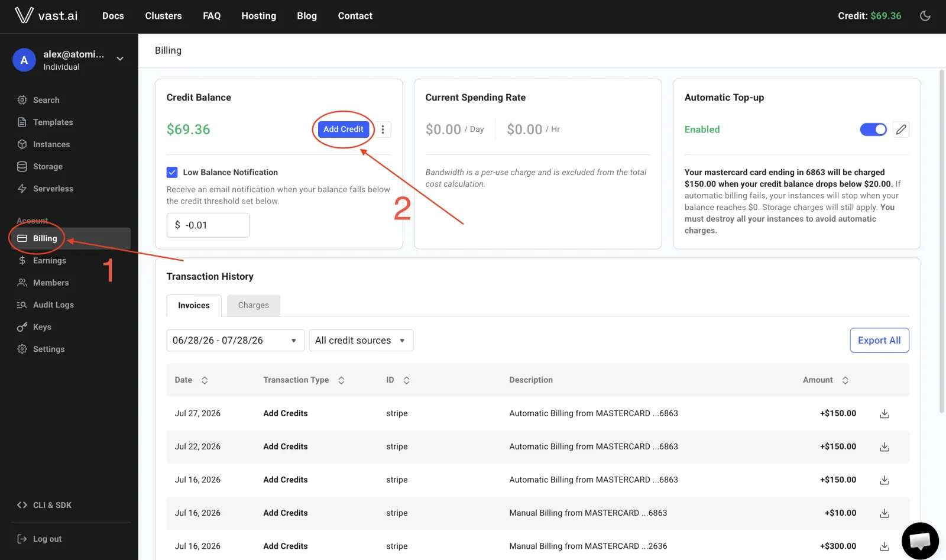Viewport: 946px width, 560px height.
Task: Switch to the Charges tab
Action: tap(254, 305)
